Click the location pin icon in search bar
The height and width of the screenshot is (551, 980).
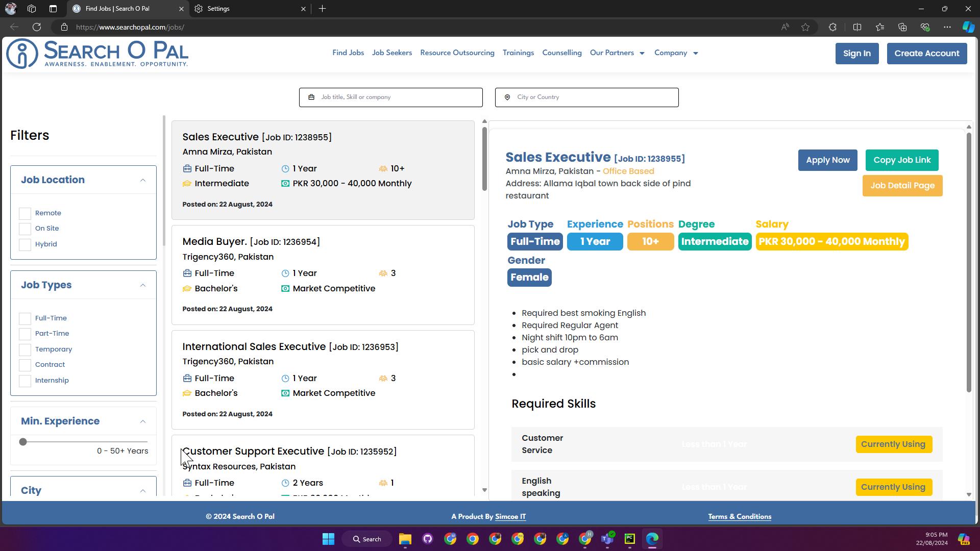(507, 96)
